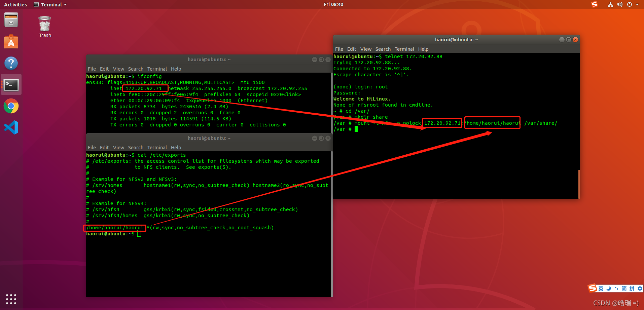Close the cat /etc/exports terminal window

tap(328, 138)
